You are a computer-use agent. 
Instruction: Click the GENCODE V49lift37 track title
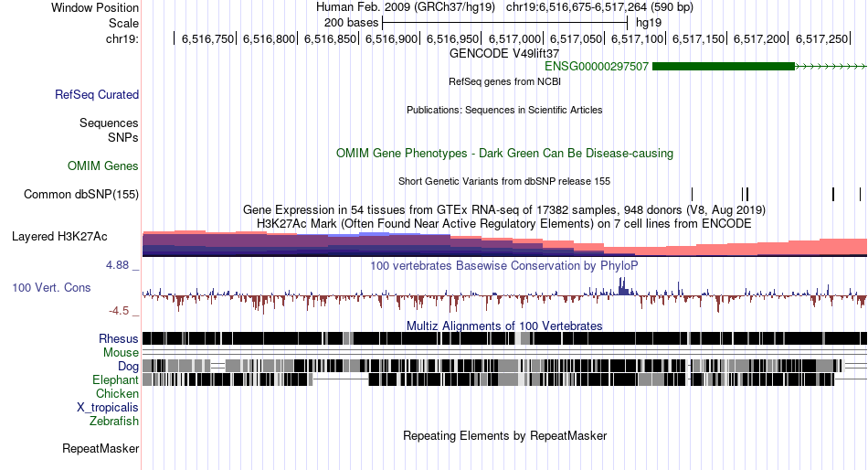504,53
